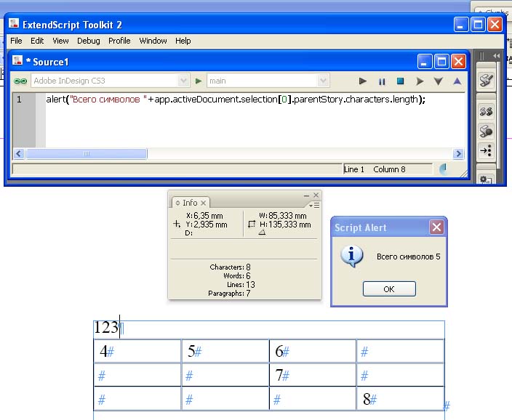Open the Info panel flyout menu
Viewport: 512px width, 420px height.
[314, 205]
